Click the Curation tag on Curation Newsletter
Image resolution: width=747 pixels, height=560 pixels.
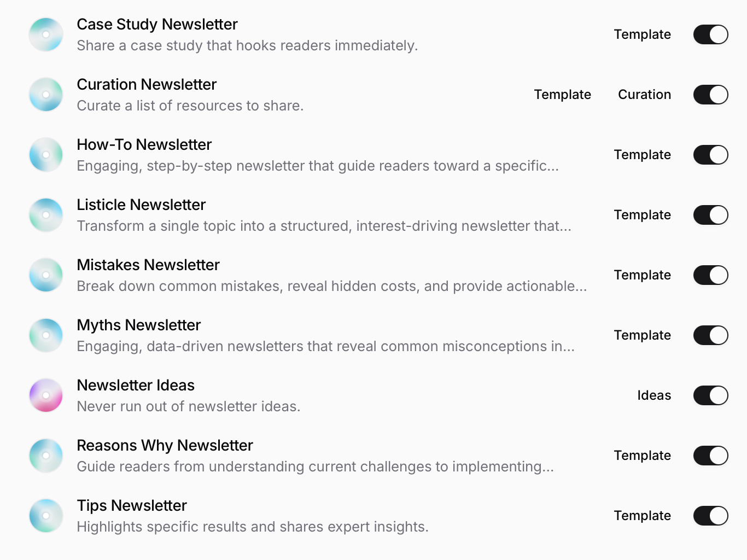(644, 95)
